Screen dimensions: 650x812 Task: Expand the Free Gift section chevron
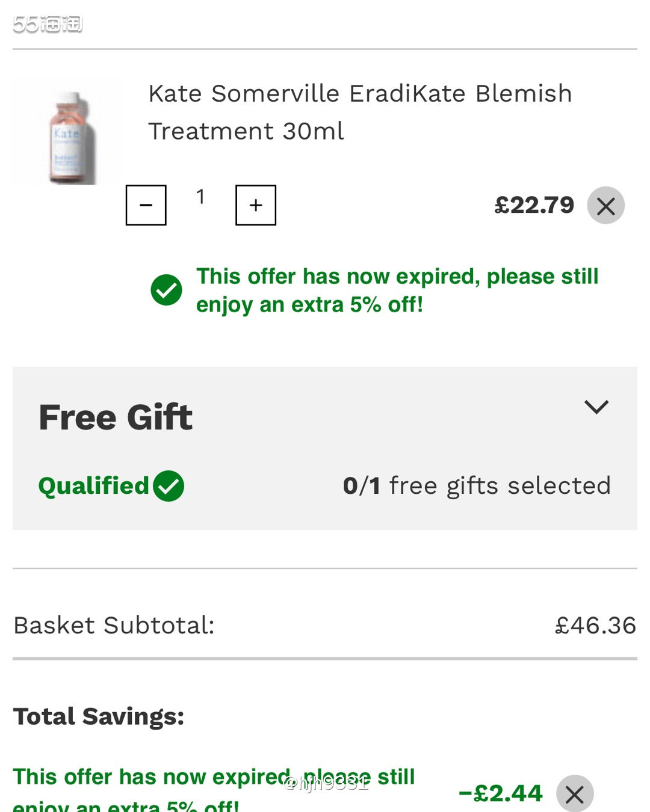click(596, 407)
